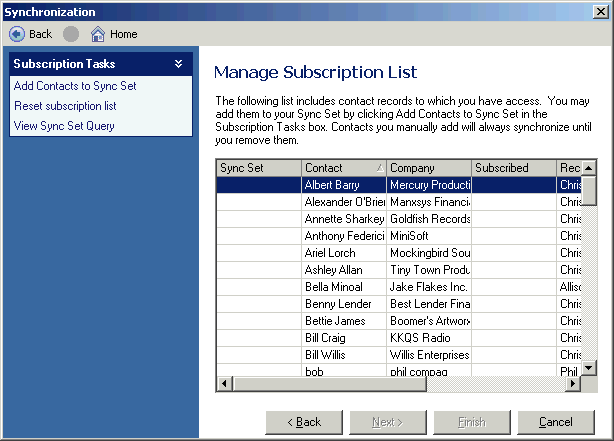Click Reset subscription list link

(x=65, y=106)
